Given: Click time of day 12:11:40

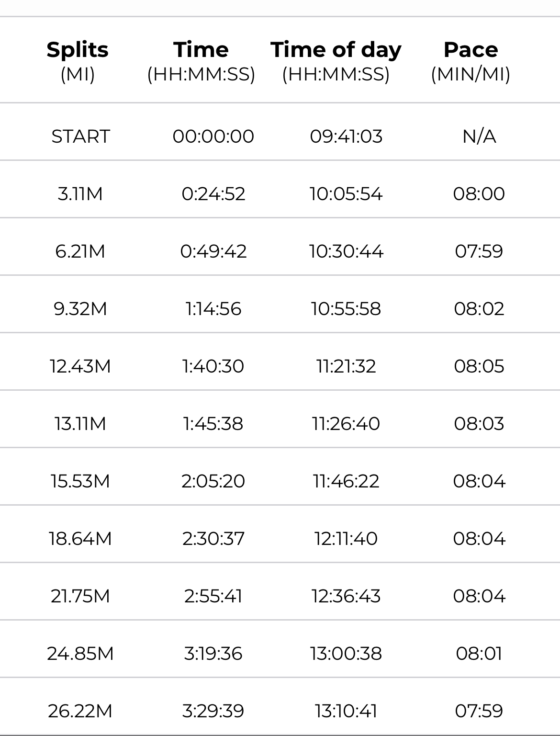Looking at the screenshot, I should (346, 539).
